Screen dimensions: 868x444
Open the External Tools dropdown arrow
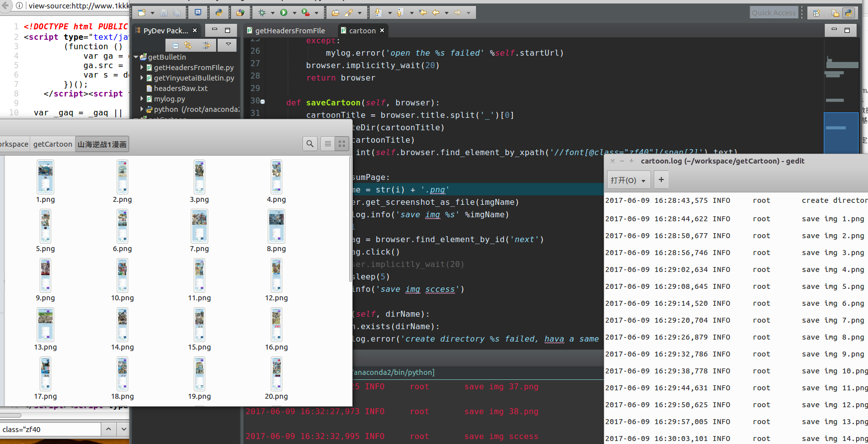[x=316, y=13]
